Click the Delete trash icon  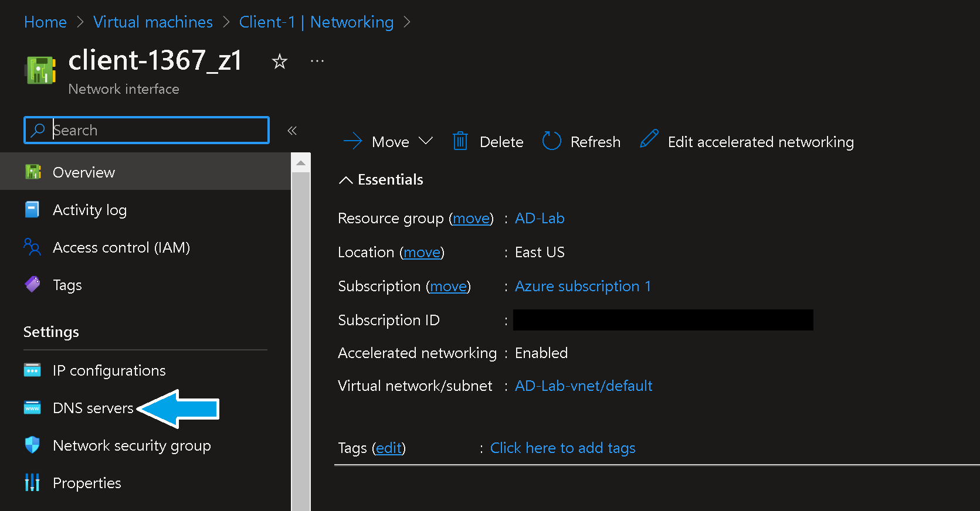(460, 141)
